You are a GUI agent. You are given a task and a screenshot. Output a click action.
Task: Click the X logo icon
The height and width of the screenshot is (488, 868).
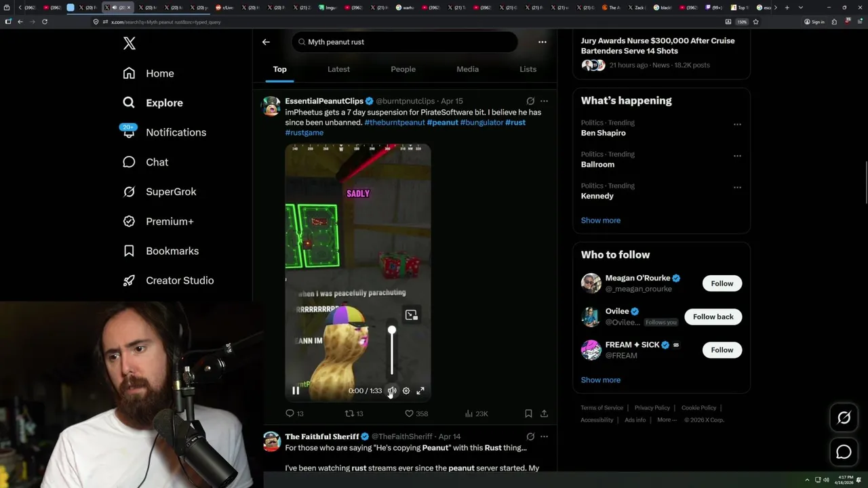point(129,43)
